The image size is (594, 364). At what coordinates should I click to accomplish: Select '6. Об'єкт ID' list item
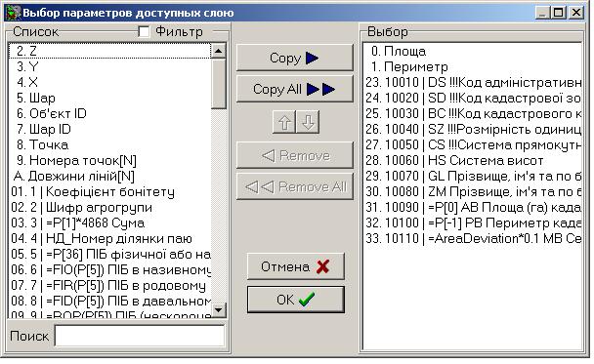(109, 113)
